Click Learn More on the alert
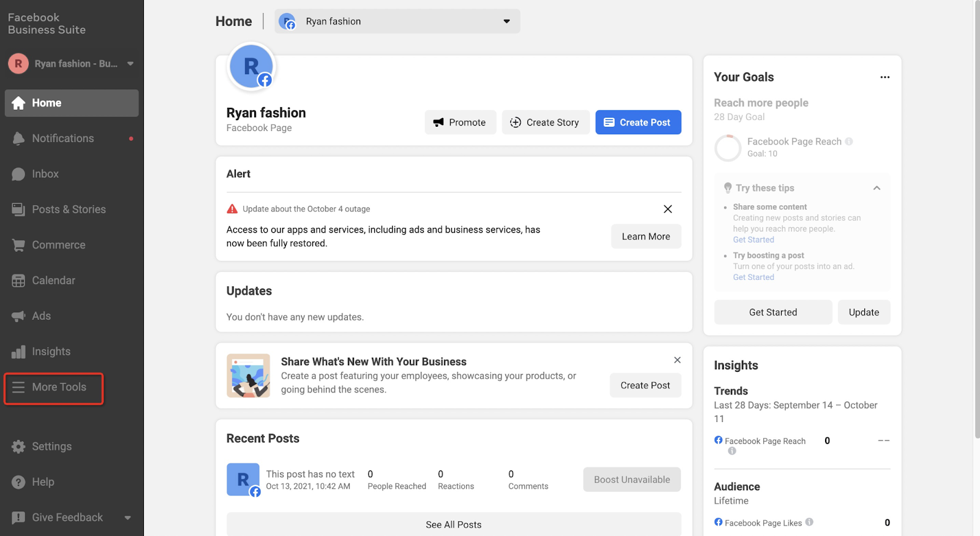The width and height of the screenshot is (980, 536). pos(646,236)
